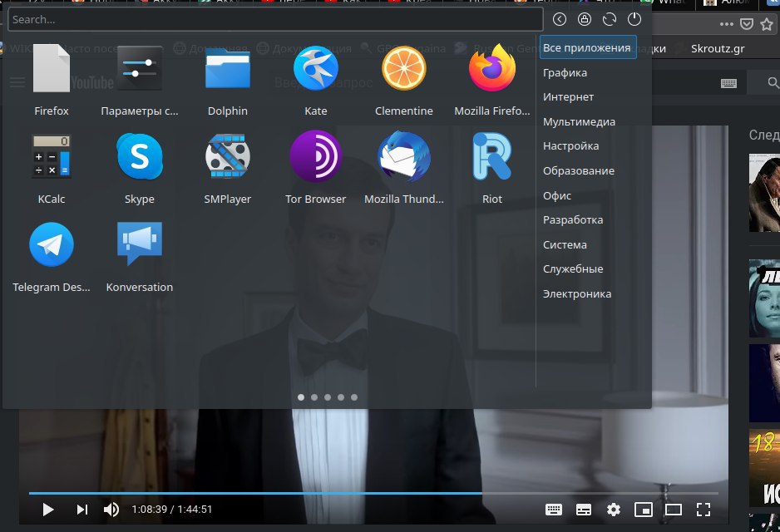Launch Dolphin file manager

point(227,68)
